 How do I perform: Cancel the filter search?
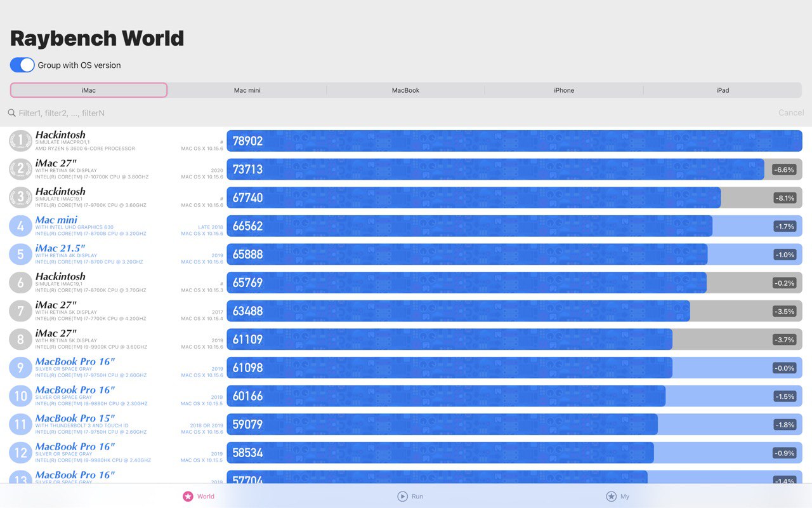(x=791, y=112)
